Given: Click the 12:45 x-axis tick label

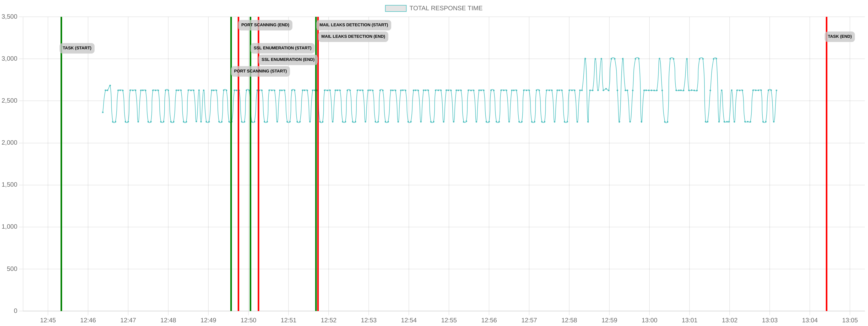Looking at the screenshot, I should pos(48,320).
